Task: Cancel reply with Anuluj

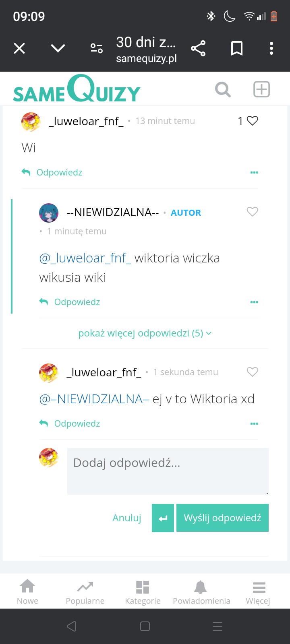Action: (x=127, y=518)
